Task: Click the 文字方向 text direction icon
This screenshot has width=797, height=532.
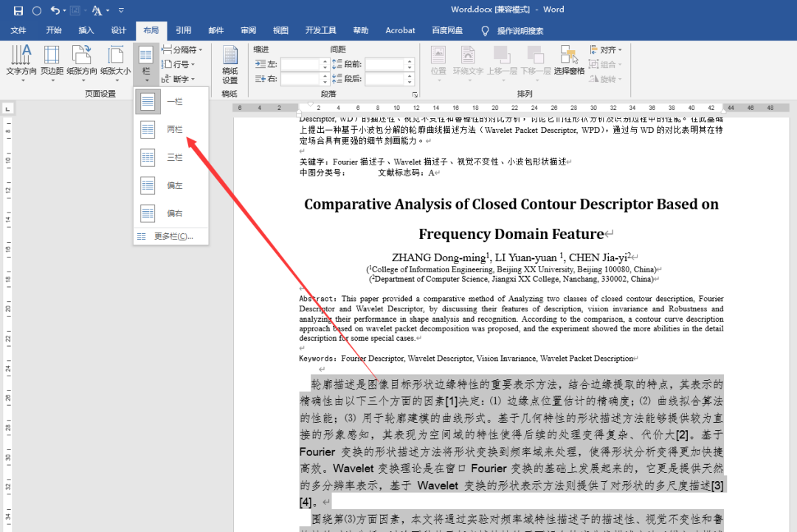Action: pos(21,63)
